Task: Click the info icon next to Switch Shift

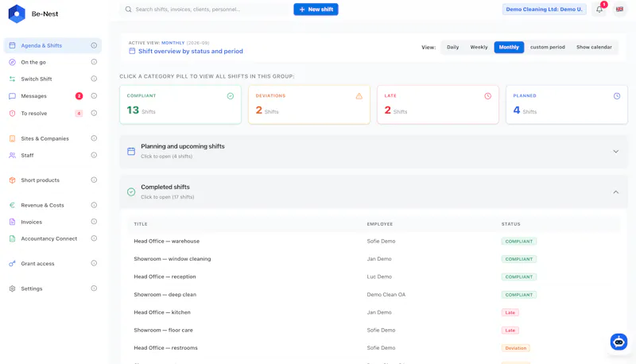Action: [94, 79]
